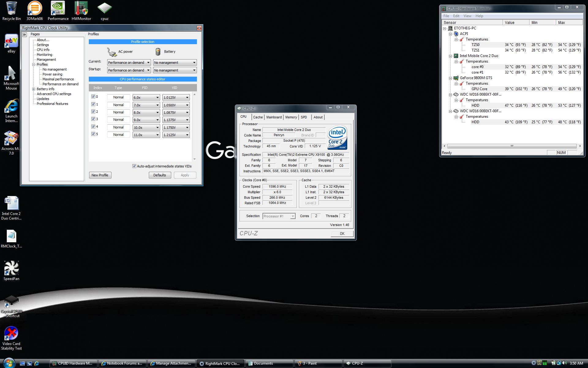Viewport: 588px width, 368px height.
Task: Collapse RightMark pages panel with double-arrow icon
Action: [25, 34]
